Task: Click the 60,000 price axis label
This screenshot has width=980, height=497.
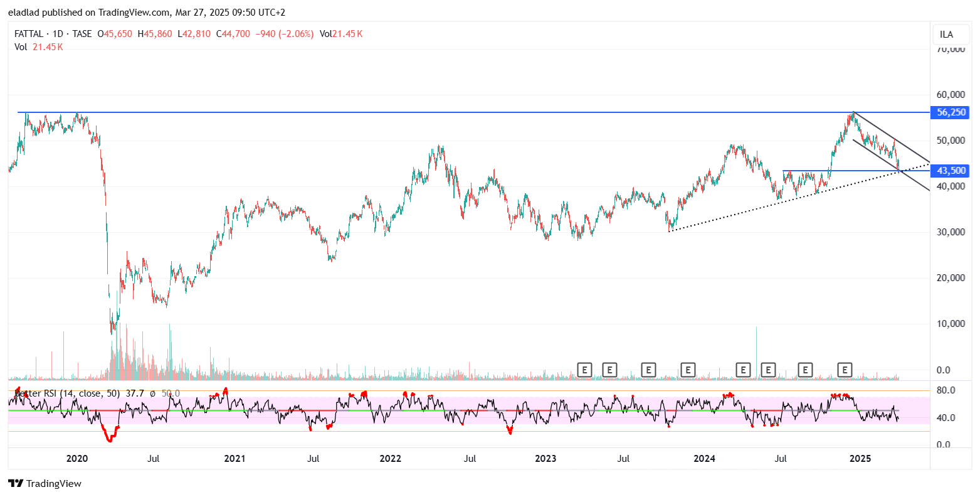Action: 951,95
